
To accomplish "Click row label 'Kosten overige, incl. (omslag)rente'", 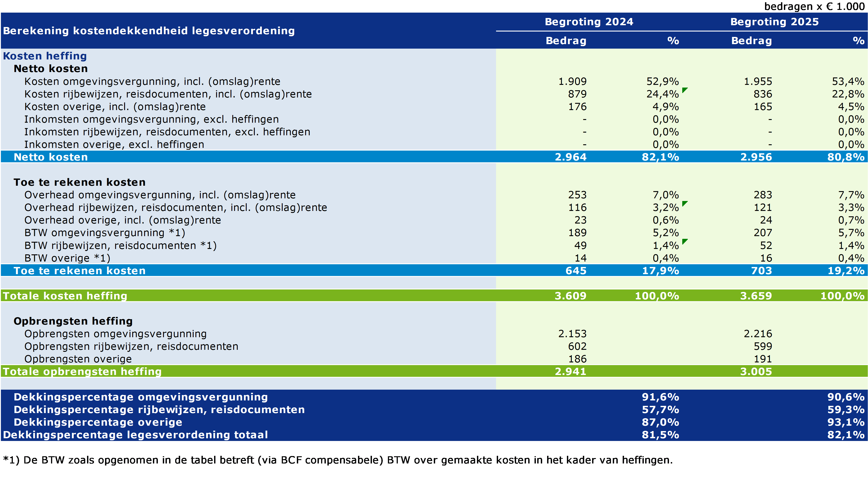I will tap(115, 107).
